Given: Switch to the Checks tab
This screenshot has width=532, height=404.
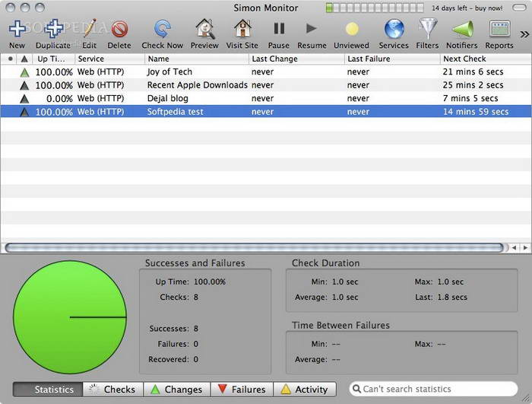Looking at the screenshot, I should coord(113,390).
